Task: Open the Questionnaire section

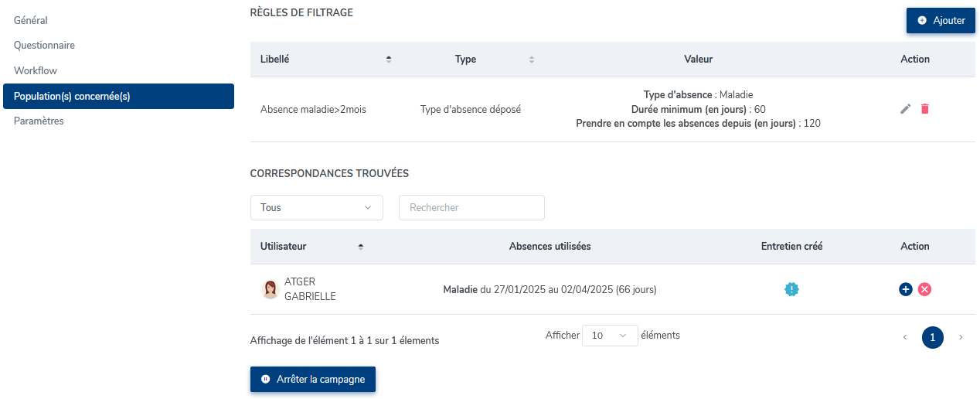Action: point(44,45)
